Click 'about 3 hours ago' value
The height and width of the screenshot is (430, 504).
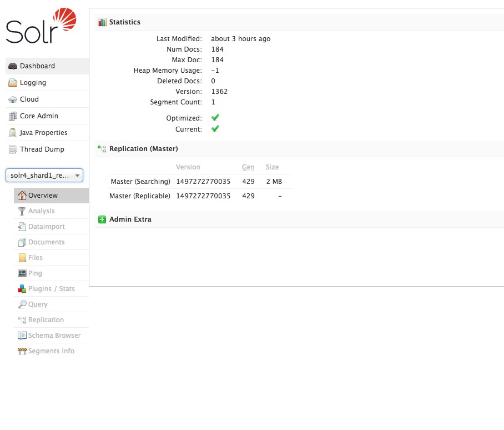click(241, 38)
